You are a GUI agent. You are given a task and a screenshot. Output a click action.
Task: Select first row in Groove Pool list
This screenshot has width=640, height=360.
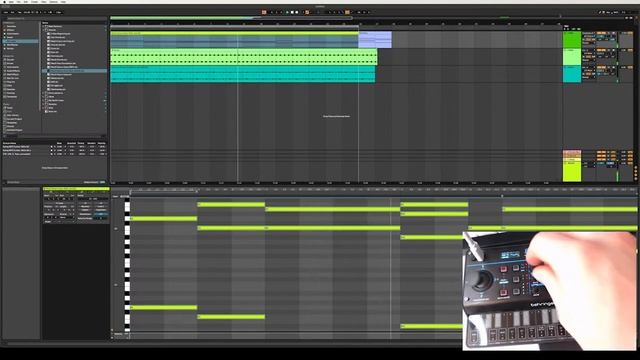tap(54, 147)
